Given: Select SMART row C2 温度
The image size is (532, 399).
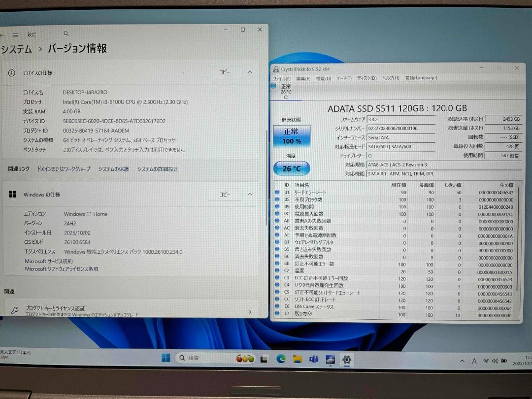Looking at the screenshot, I should point(395,271).
